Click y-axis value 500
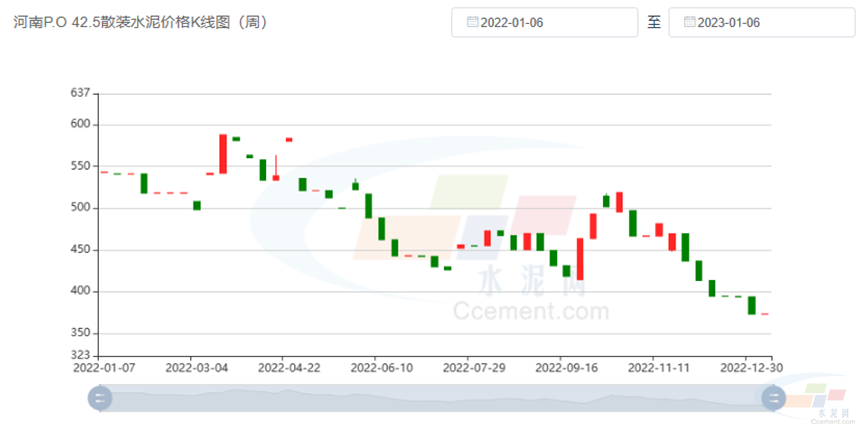 (80, 208)
